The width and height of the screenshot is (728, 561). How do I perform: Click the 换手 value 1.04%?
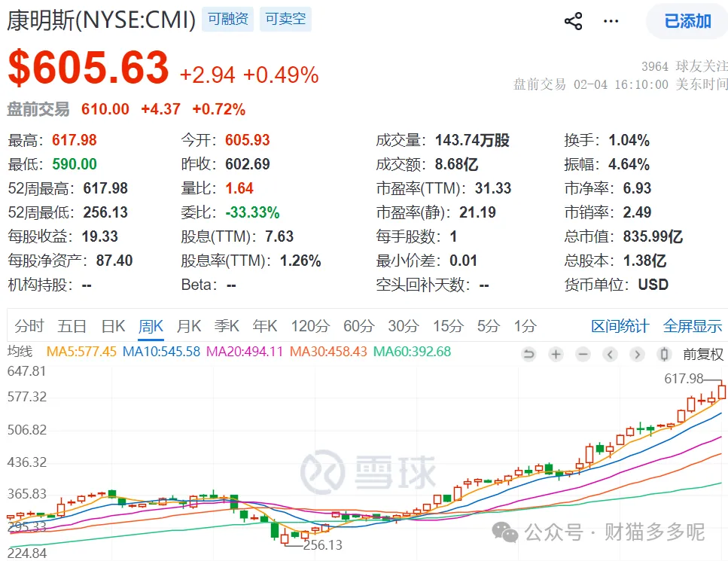[x=629, y=140]
